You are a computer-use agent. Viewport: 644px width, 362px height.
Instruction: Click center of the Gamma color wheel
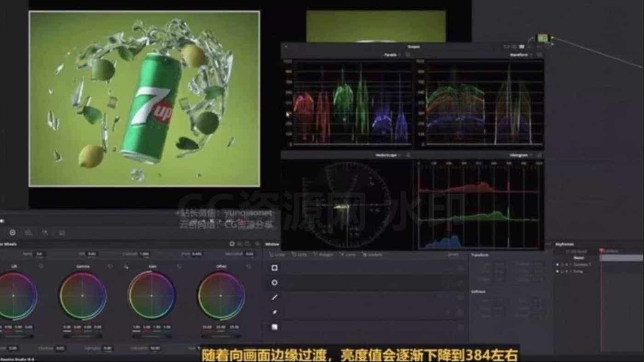[83, 296]
